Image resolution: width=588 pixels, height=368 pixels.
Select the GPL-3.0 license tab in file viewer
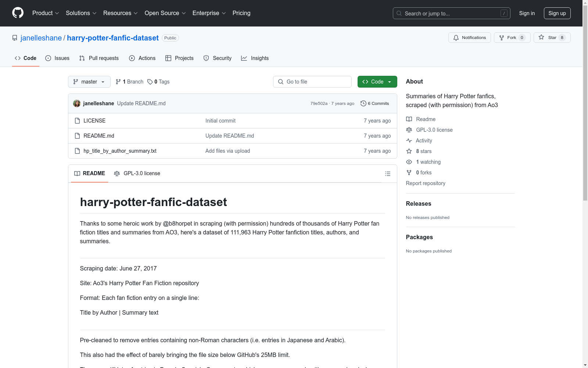137,173
